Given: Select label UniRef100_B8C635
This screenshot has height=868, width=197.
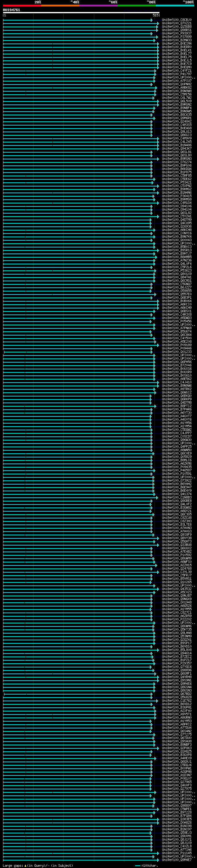Looking at the screenshot, I should (x=177, y=115).
